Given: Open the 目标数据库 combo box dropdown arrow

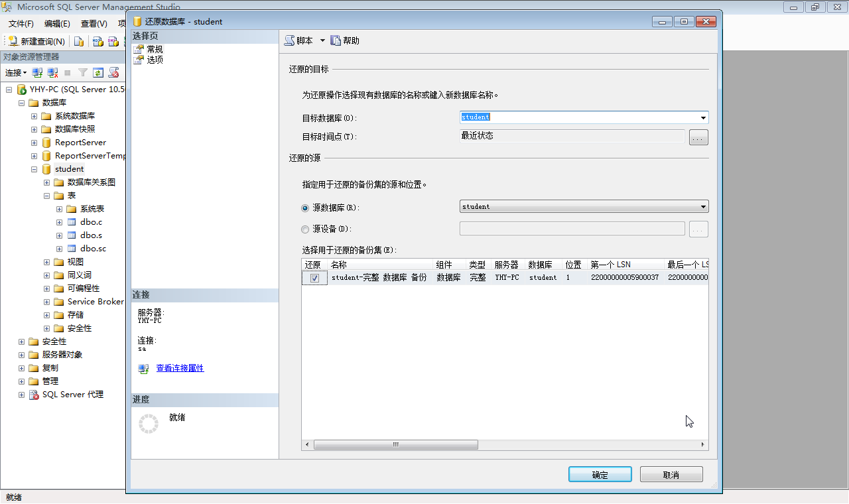Looking at the screenshot, I should tap(703, 118).
